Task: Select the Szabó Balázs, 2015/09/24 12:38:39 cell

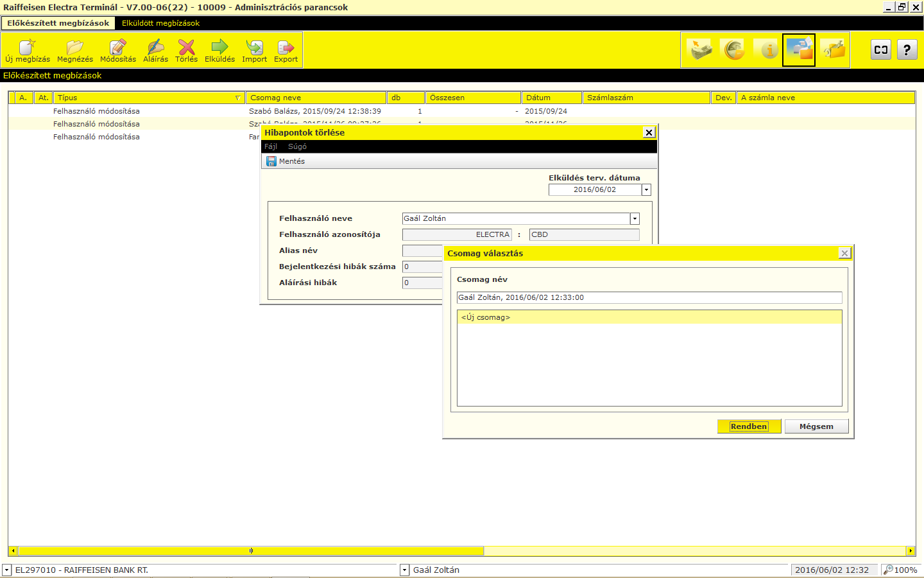Action: [x=315, y=111]
